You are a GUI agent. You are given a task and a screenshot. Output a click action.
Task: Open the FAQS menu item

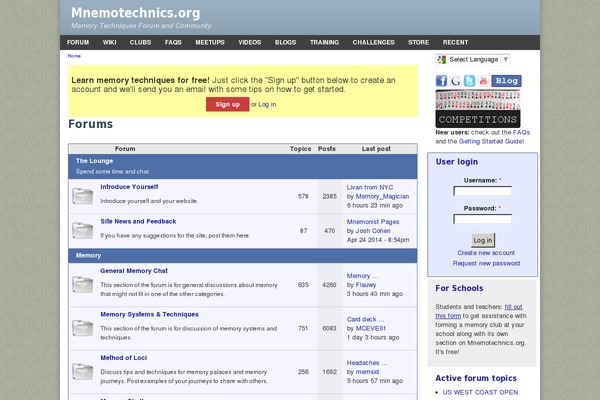coord(173,42)
